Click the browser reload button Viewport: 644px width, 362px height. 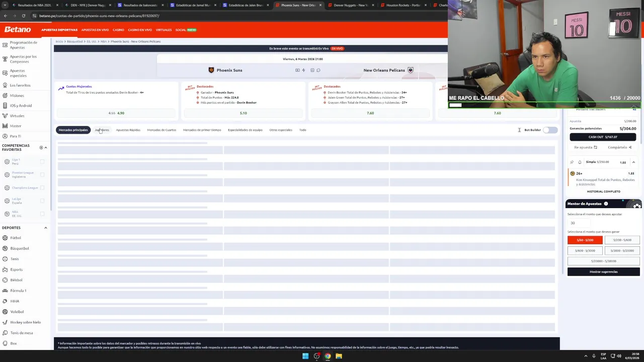(23, 16)
